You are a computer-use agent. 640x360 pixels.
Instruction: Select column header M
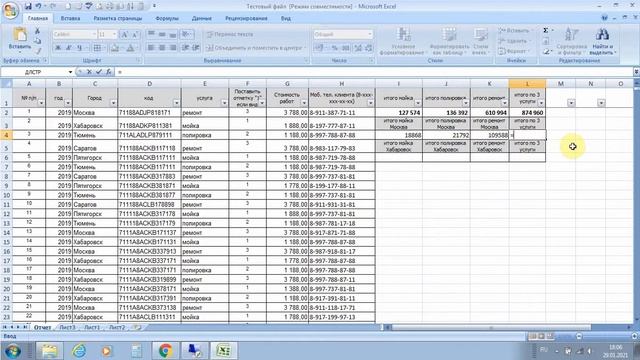coord(561,83)
